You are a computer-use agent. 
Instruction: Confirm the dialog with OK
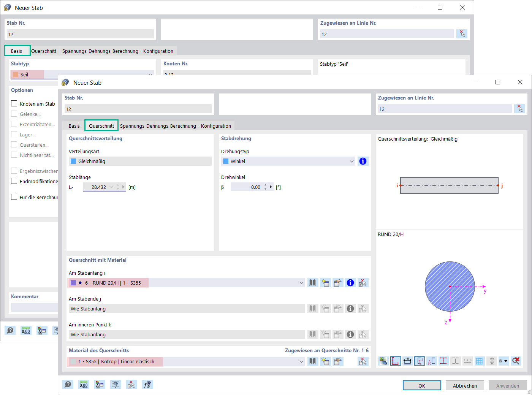point(422,385)
